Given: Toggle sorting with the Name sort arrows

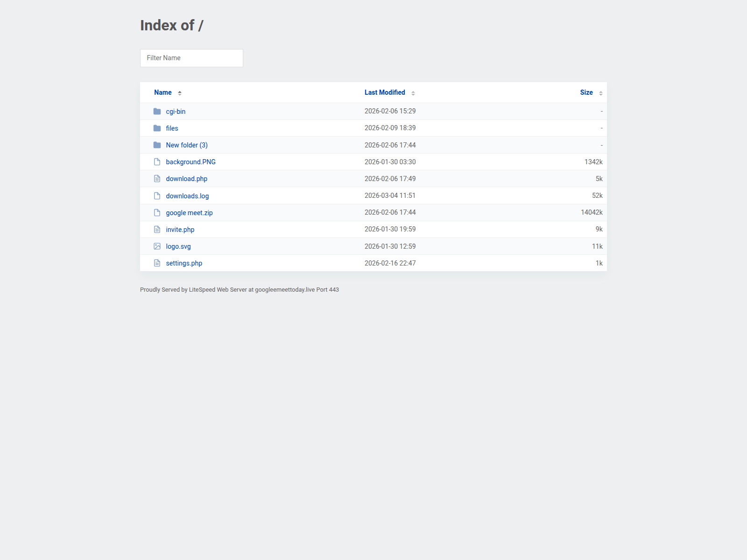Looking at the screenshot, I should [180, 92].
